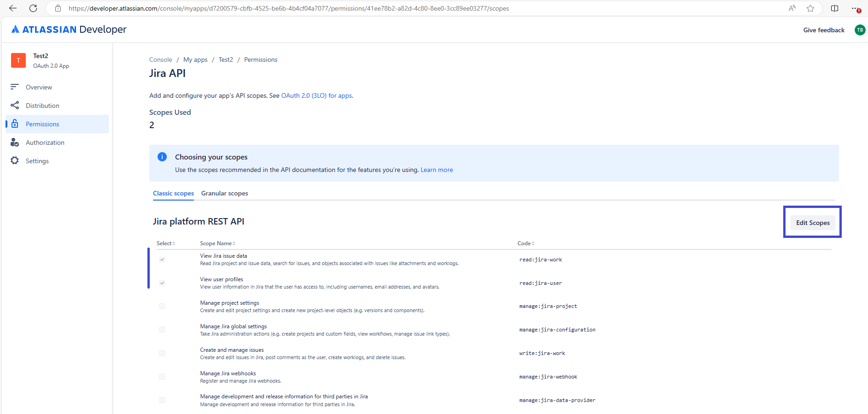Add page to favorites star icon

810,8
